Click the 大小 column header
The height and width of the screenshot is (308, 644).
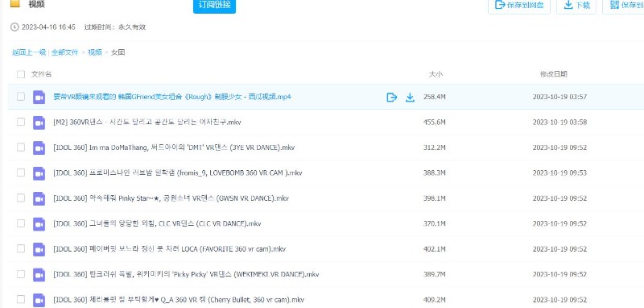[436, 74]
